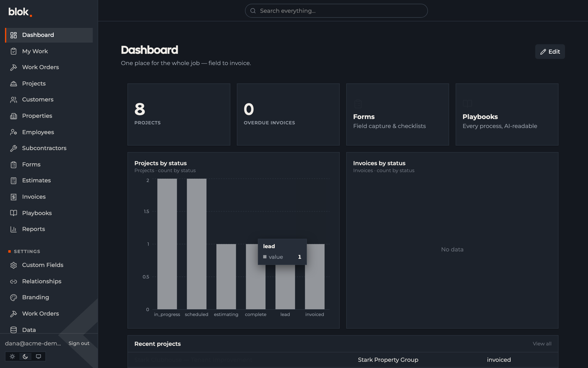588x368 pixels.
Task: Open Work Orders under Settings
Action: (x=49, y=314)
